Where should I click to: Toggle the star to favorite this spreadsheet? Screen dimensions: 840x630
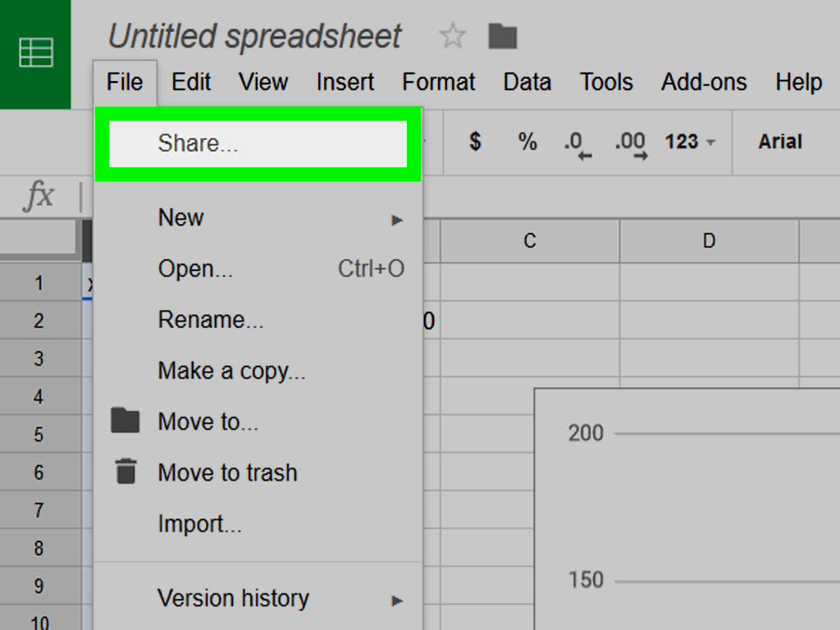[452, 36]
